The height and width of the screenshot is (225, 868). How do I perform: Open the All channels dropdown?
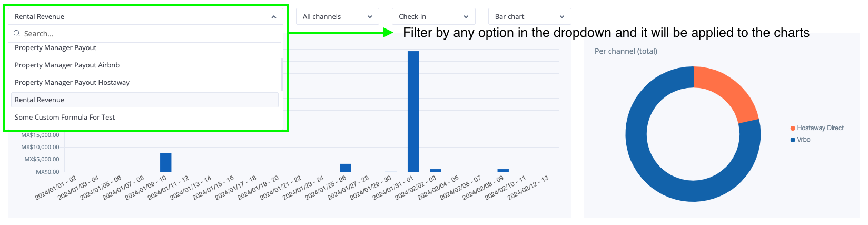[x=337, y=17]
